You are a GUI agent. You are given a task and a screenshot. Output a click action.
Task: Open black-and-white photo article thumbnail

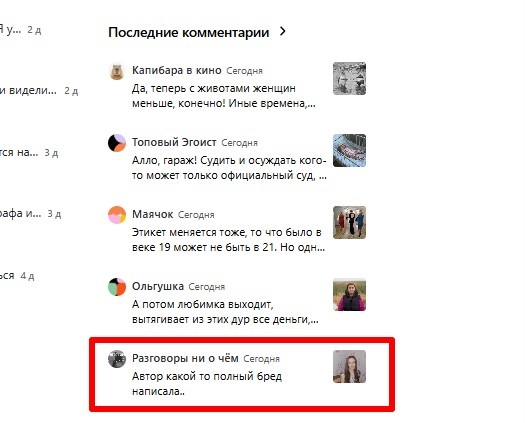point(349,79)
